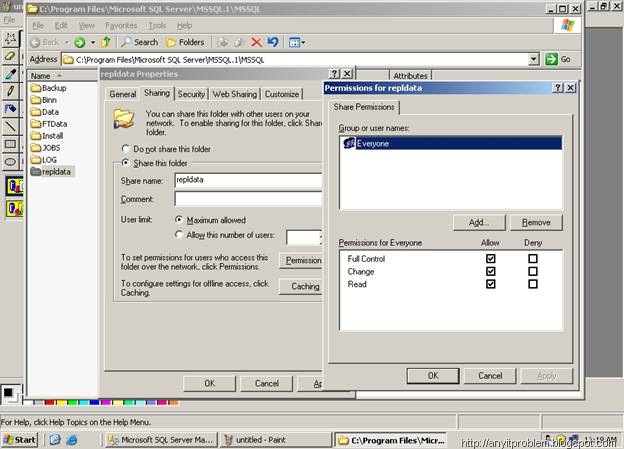The height and width of the screenshot is (449, 624).
Task: Open the Back button history dropdown
Action: click(x=67, y=42)
